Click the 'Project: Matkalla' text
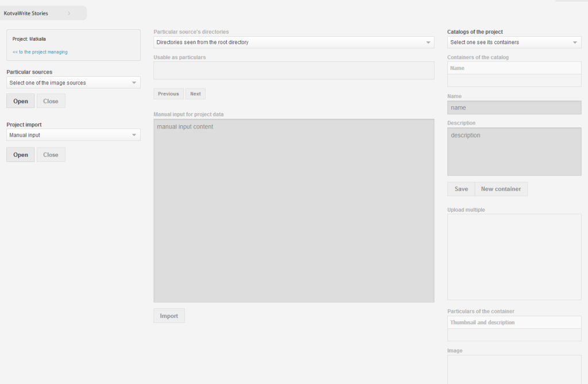The image size is (588, 384). tap(29, 39)
